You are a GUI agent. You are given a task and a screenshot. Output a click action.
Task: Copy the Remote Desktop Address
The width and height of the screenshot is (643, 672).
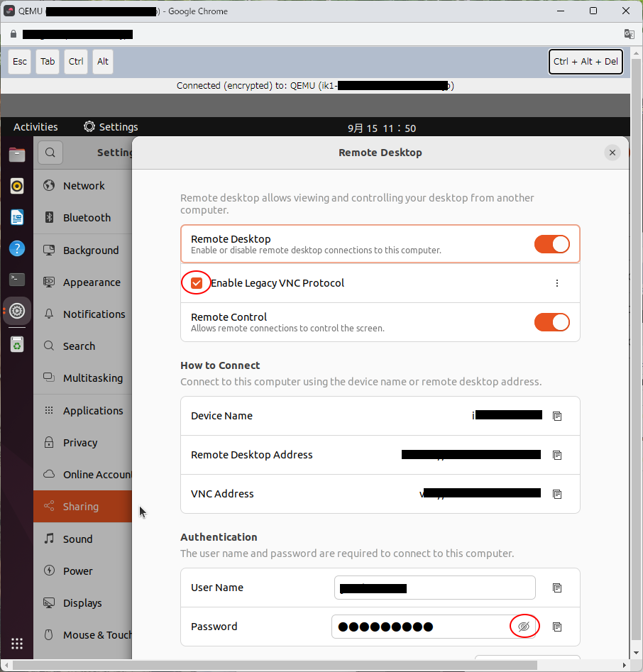coord(557,455)
